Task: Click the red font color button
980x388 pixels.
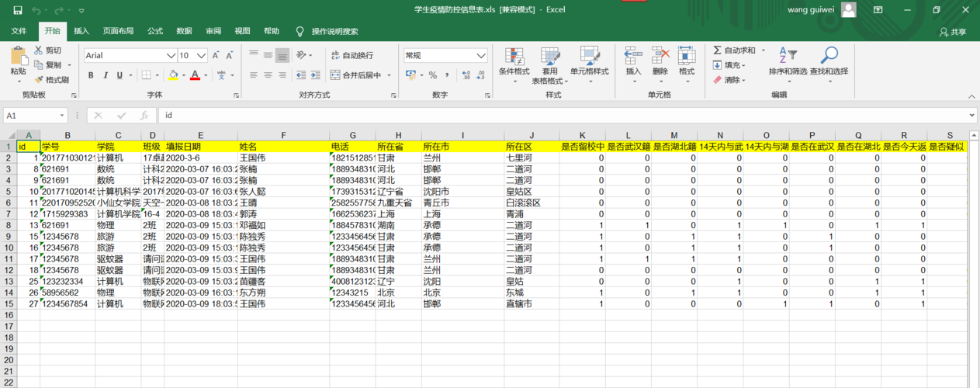Action: click(x=195, y=75)
